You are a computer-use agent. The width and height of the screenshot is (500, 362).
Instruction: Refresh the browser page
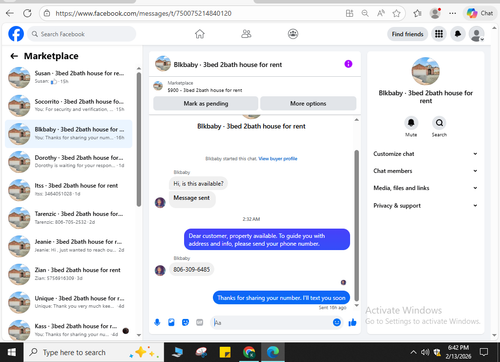(x=27, y=13)
